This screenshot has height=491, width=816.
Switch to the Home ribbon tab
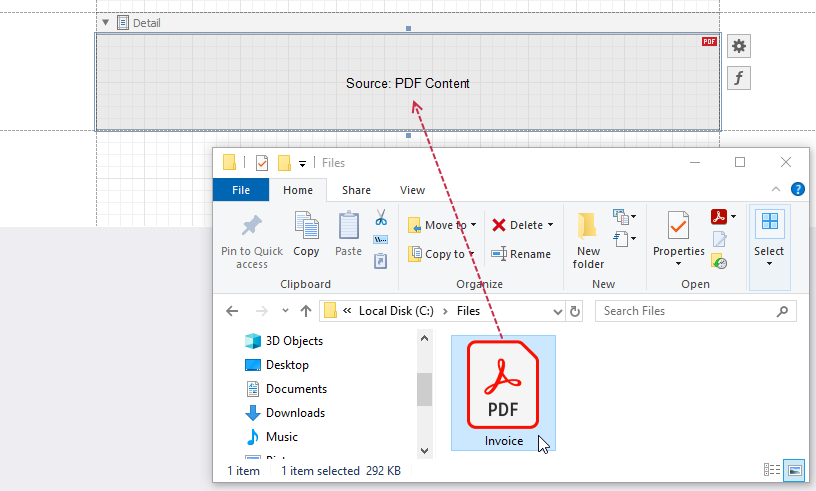pos(298,190)
